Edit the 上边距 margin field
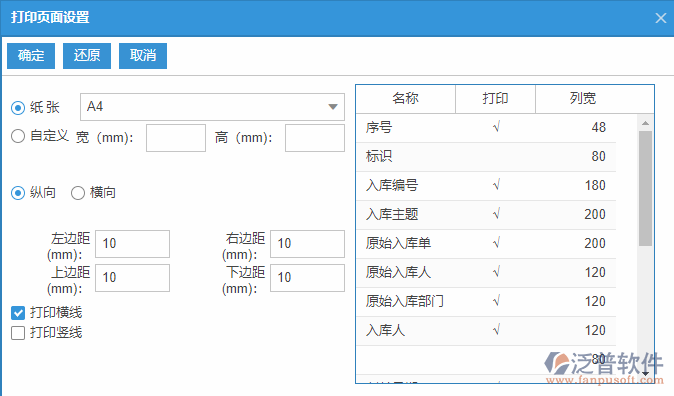674x396 pixels. (132, 278)
